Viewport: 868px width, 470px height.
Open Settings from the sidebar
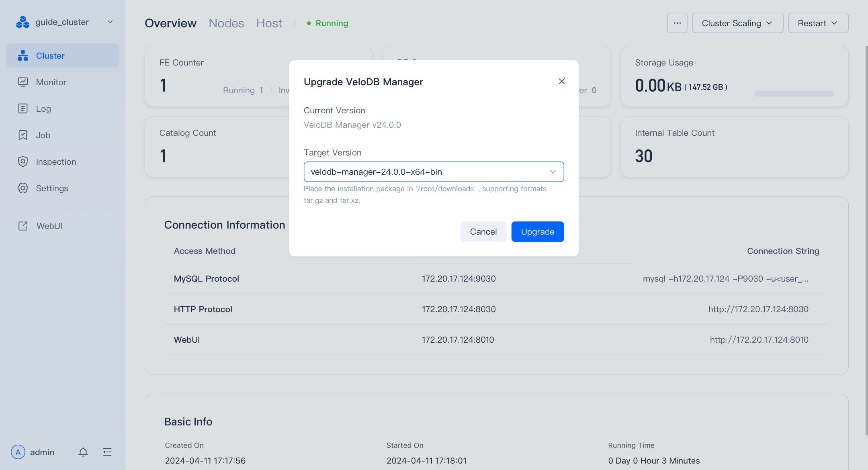pyautogui.click(x=63, y=188)
